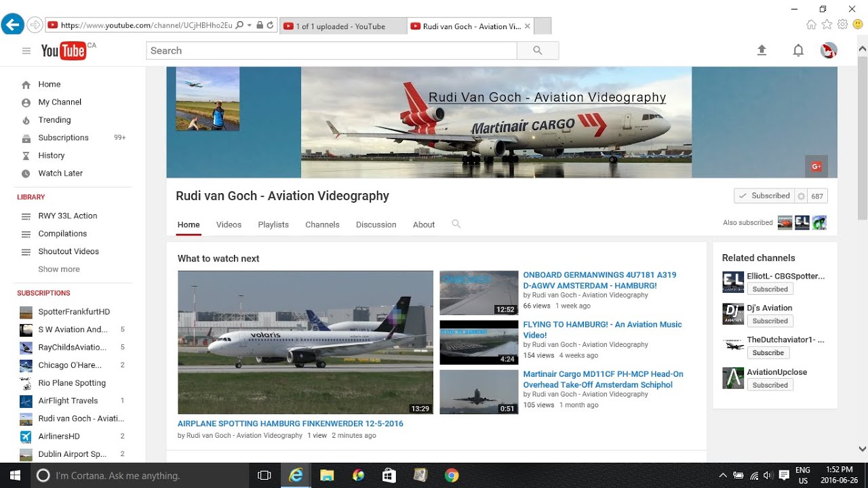The width and height of the screenshot is (868, 488).
Task: Click the browser forward arrow
Action: [x=35, y=25]
